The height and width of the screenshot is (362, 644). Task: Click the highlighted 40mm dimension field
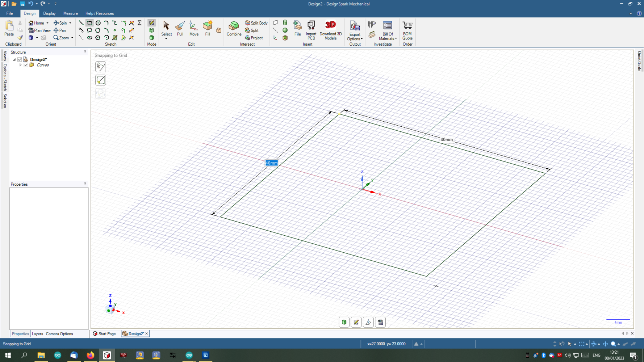pos(271,163)
